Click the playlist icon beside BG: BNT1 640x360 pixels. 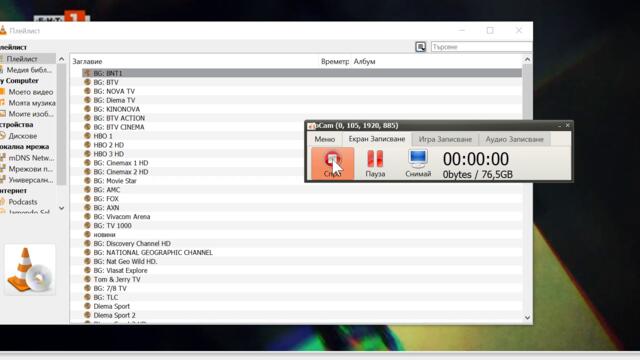coord(87,73)
